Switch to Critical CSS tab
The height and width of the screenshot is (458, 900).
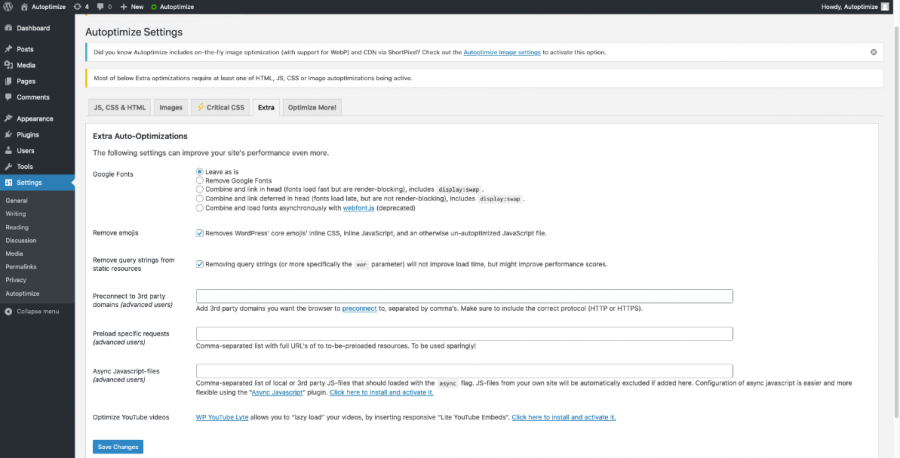(220, 107)
